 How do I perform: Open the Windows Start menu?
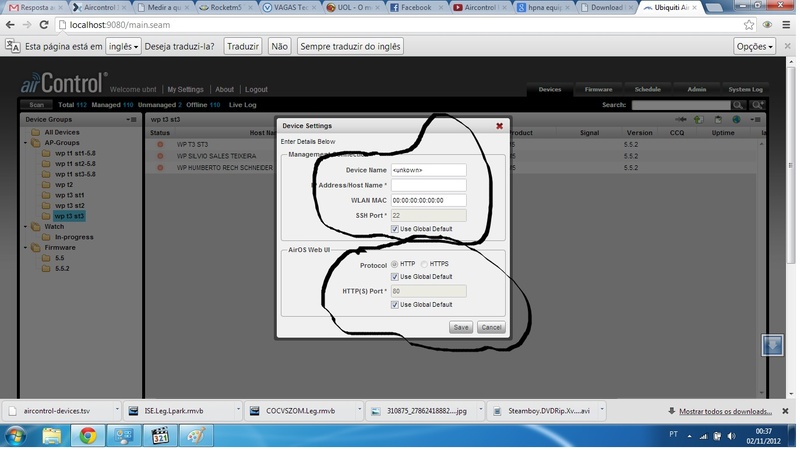(16, 438)
